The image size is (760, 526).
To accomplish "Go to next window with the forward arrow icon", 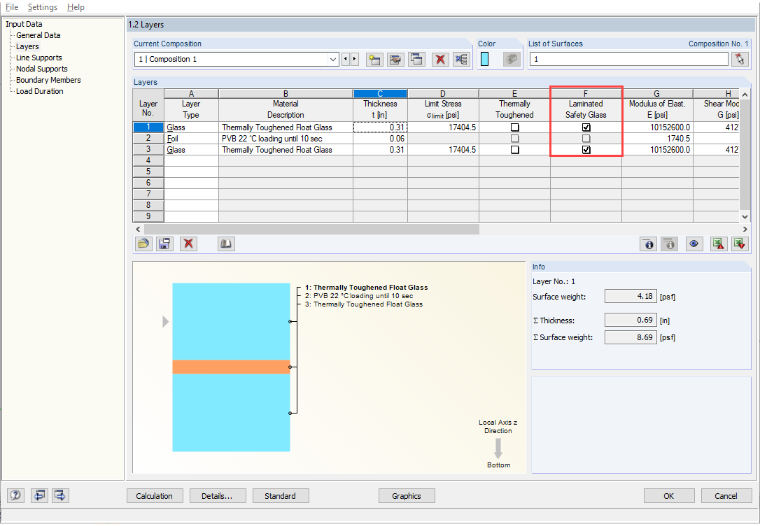I will tap(61, 495).
